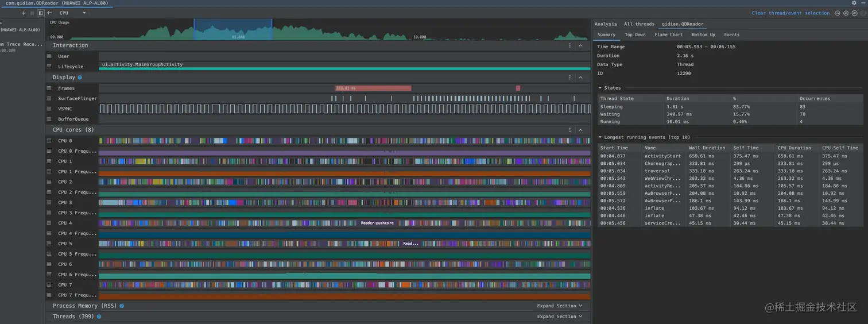Select the serviceCre... event row
Image resolution: width=868 pixels, height=324 pixels.
point(730,223)
